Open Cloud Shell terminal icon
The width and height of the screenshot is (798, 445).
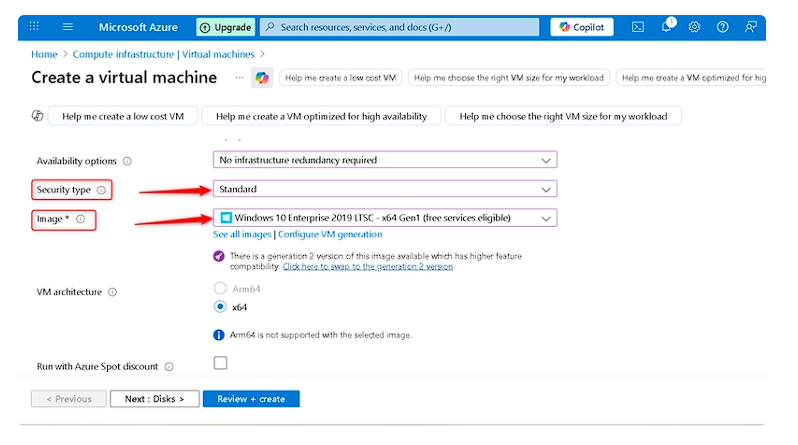coord(638,27)
